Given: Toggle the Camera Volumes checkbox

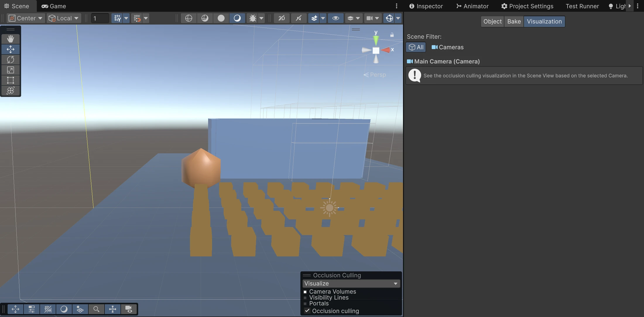Looking at the screenshot, I should (305, 292).
